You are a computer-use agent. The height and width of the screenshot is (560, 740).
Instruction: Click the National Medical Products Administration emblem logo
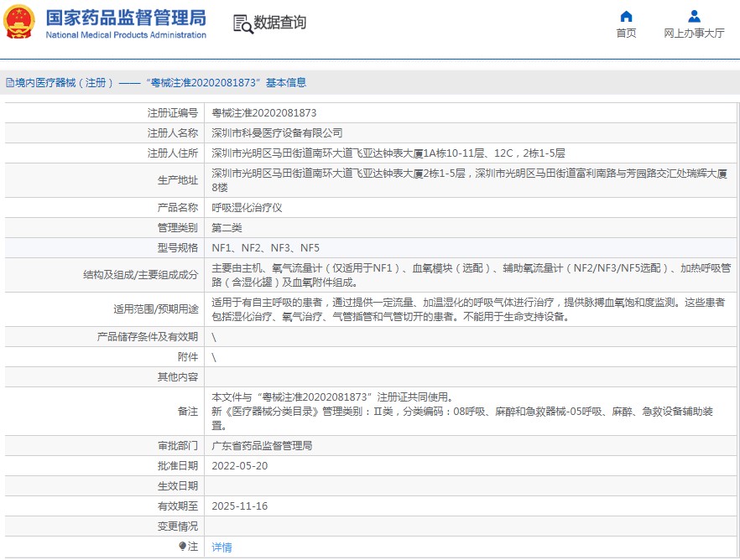click(20, 22)
